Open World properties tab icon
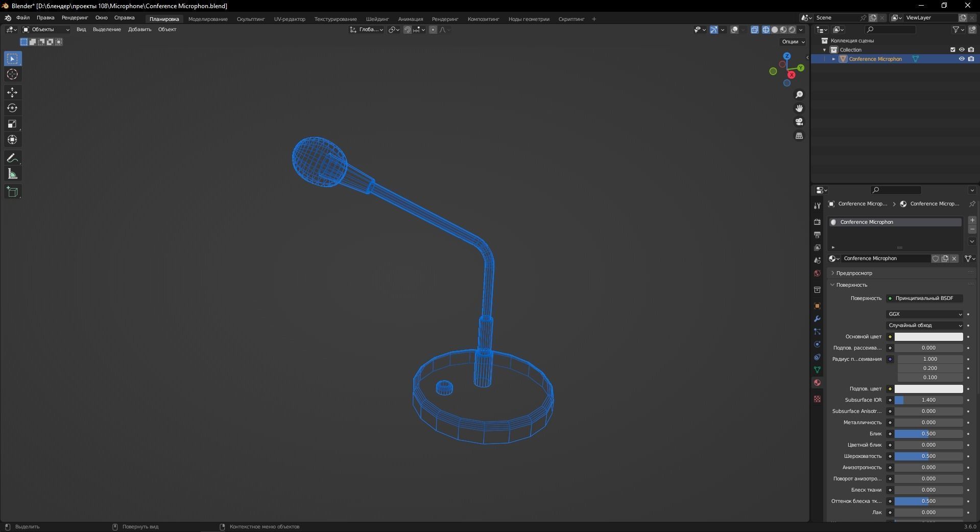Viewport: 980px width, 532px height. [817, 273]
